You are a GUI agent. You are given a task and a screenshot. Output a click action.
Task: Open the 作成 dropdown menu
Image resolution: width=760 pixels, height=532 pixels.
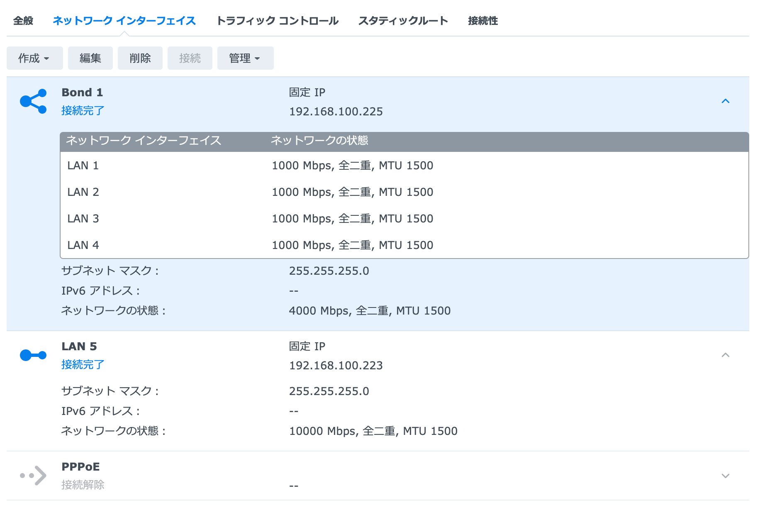tap(34, 58)
